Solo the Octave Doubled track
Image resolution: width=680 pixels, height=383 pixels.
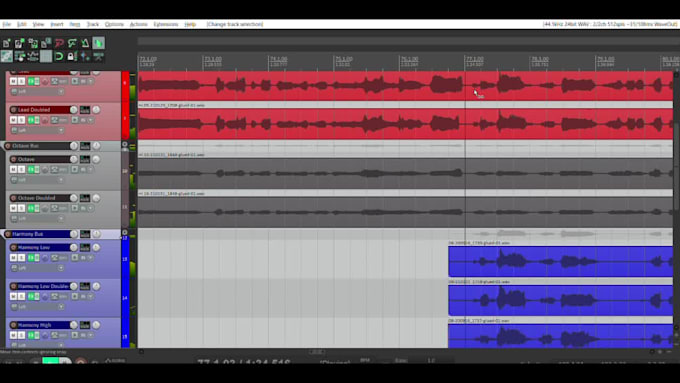(x=21, y=208)
